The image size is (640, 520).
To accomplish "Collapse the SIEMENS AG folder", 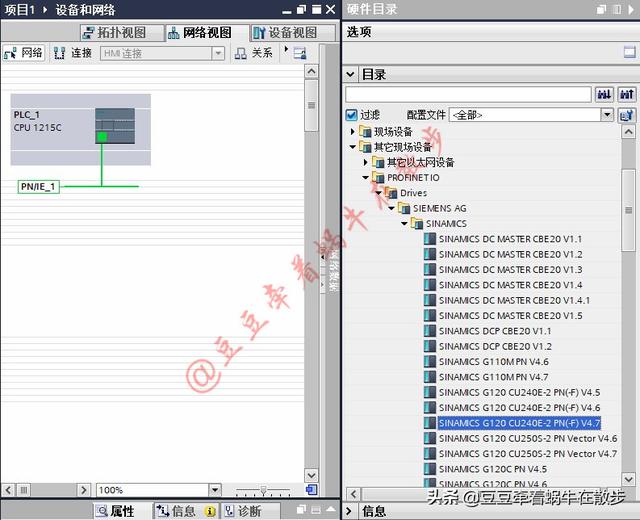I will 392,208.
